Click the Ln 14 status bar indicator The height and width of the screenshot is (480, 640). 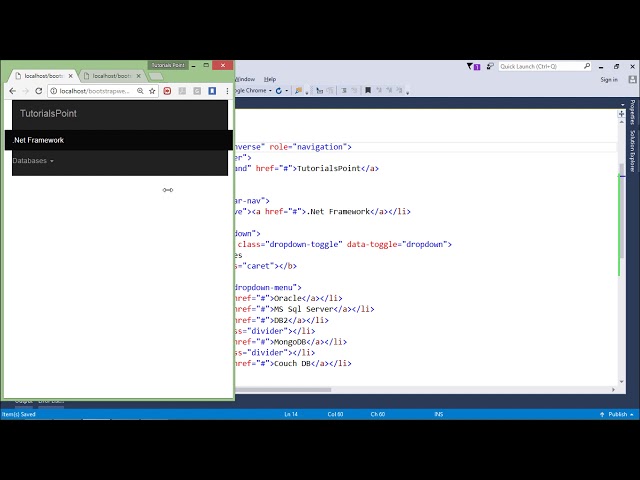pos(291,414)
